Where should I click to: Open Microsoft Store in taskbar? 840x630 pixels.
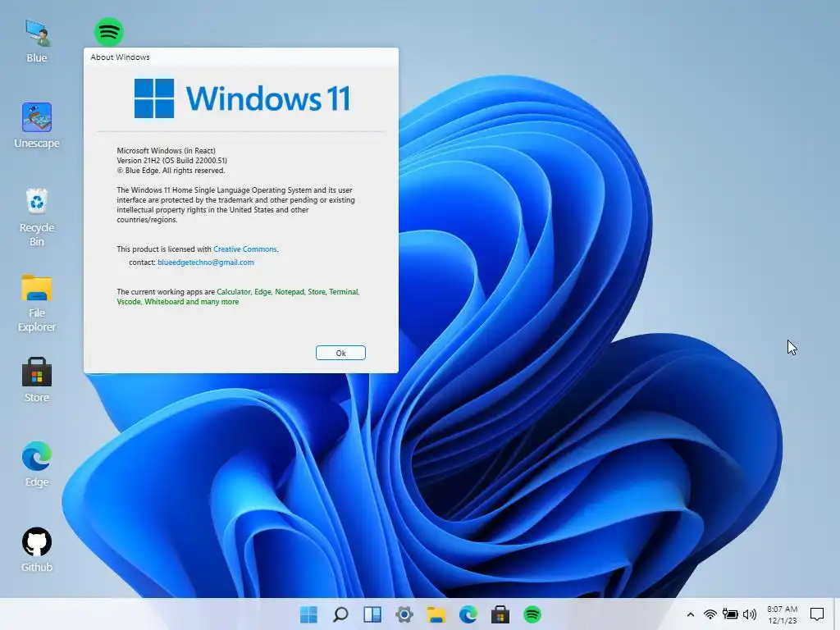[500, 614]
